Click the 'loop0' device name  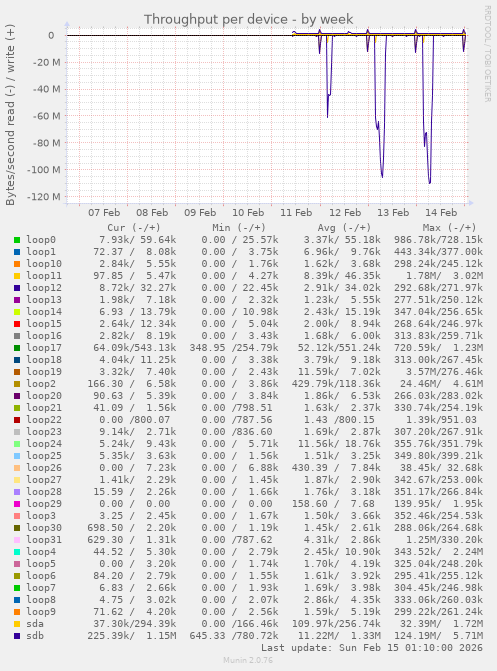tap(41, 240)
